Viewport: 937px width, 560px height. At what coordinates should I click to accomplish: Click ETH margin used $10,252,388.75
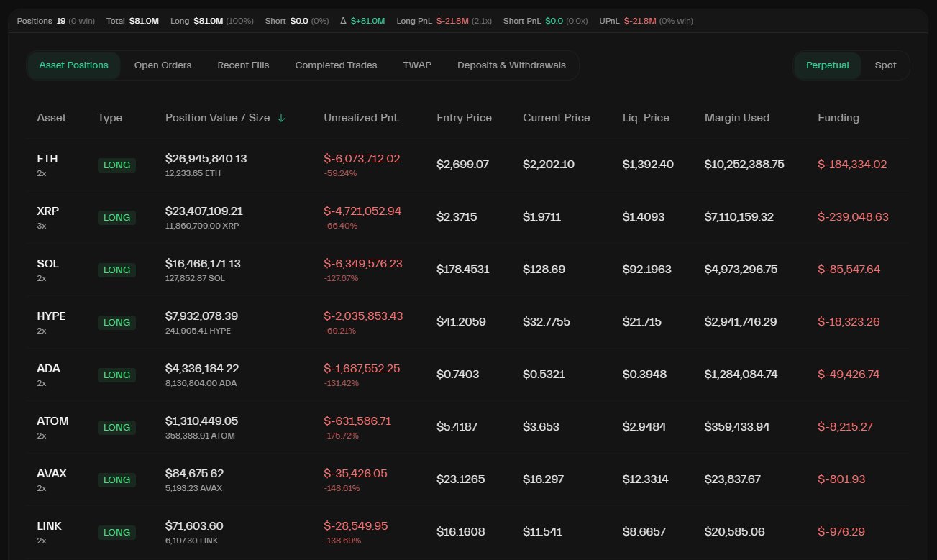click(x=744, y=165)
